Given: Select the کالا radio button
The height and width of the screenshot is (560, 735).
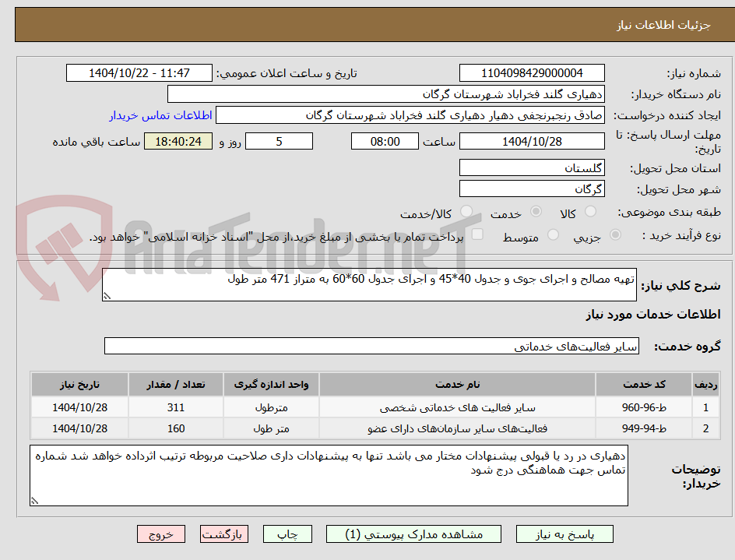Looking at the screenshot, I should [x=591, y=212].
